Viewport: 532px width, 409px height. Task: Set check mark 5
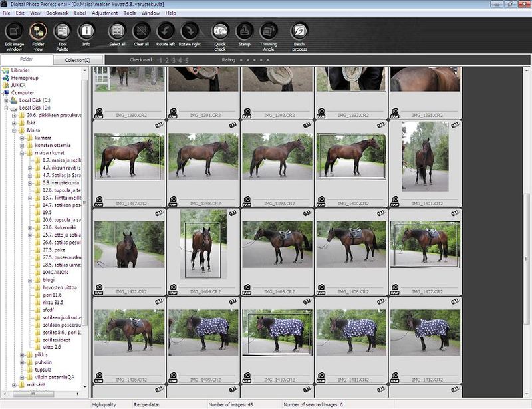click(187, 60)
